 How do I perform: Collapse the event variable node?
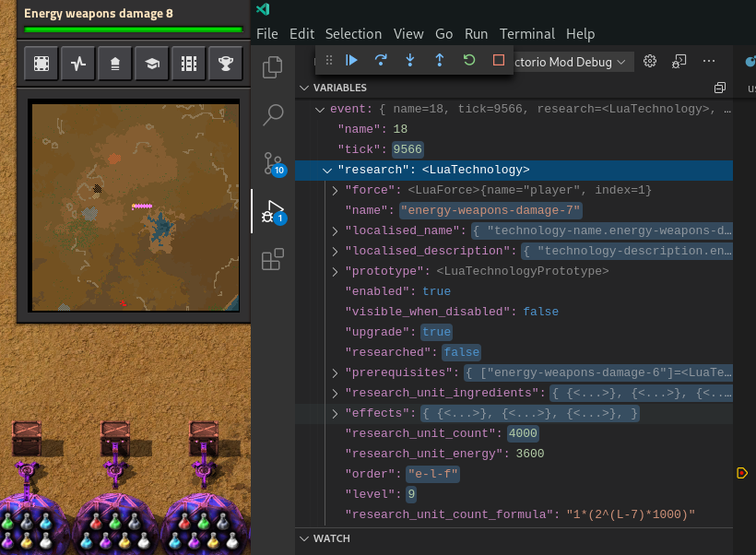click(320, 110)
